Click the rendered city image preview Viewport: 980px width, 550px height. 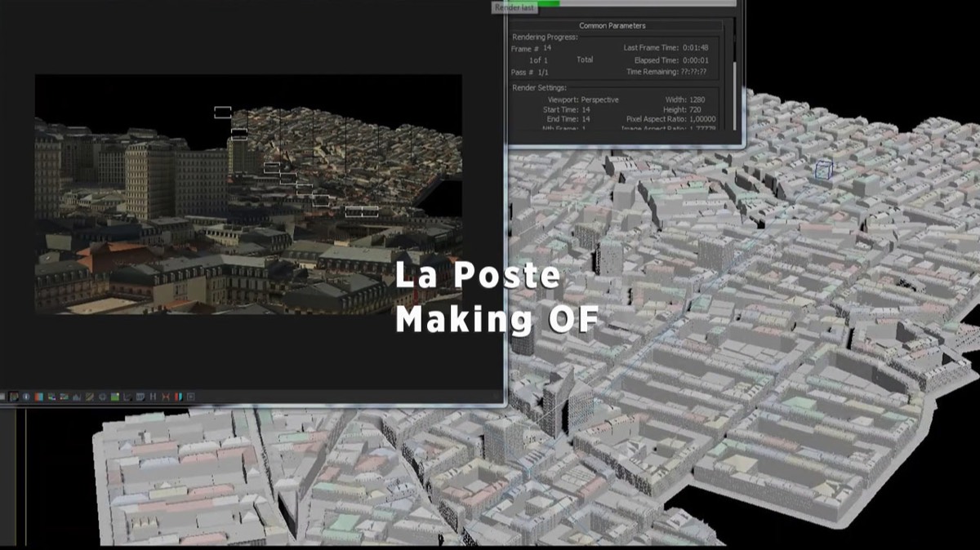coord(248,194)
